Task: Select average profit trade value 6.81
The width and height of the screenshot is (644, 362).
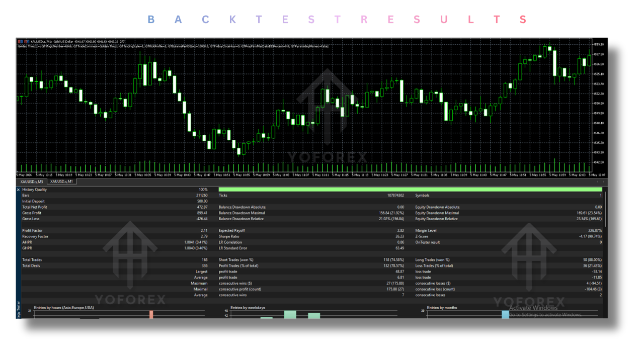Action: (400, 278)
